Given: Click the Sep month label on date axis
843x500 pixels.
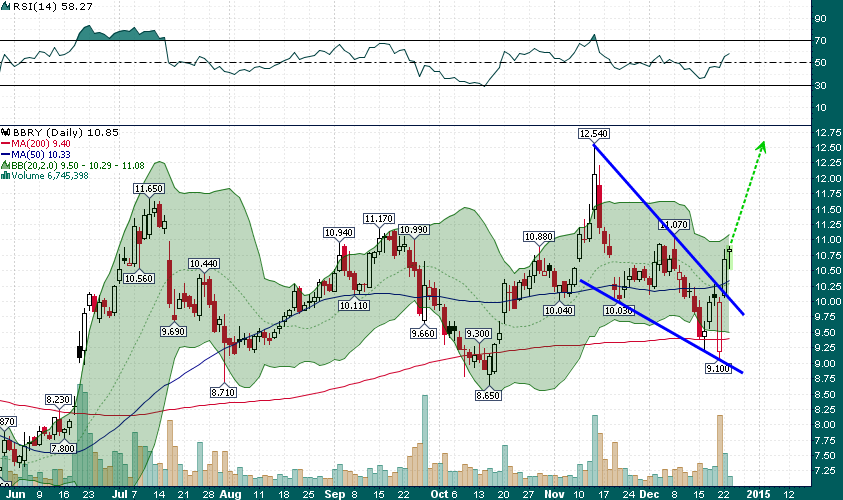Looking at the screenshot, I should tap(335, 494).
